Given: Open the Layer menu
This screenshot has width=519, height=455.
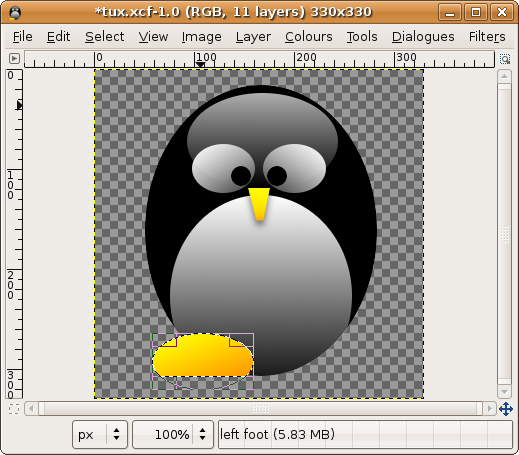Looking at the screenshot, I should pyautogui.click(x=253, y=37).
